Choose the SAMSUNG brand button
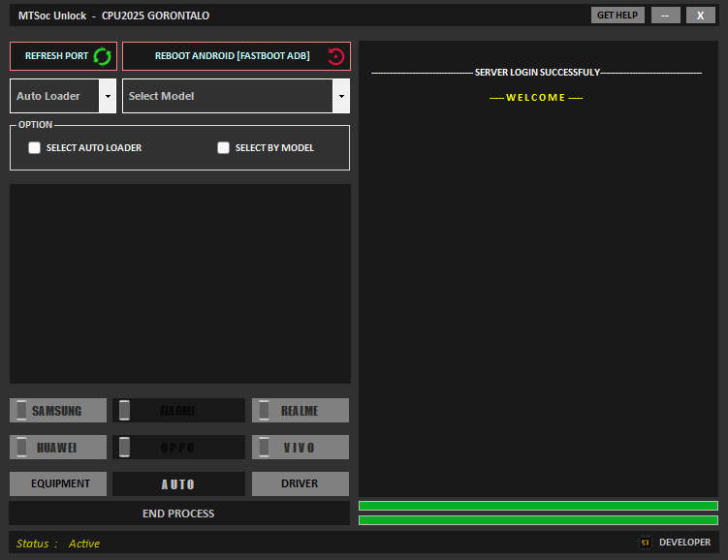Image resolution: width=728 pixels, height=560 pixels. pos(58,410)
